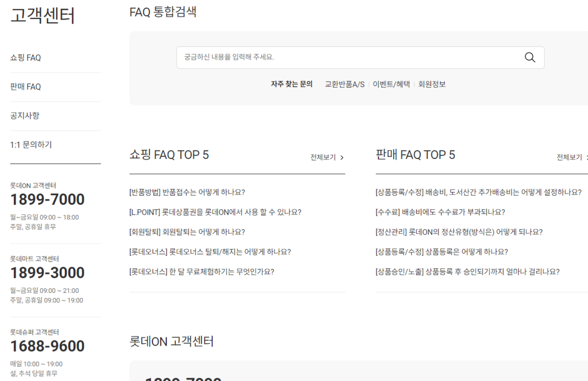The width and height of the screenshot is (588, 381).
Task: Click the 롯데ON 고객센터 section heading
Action: coord(171,342)
